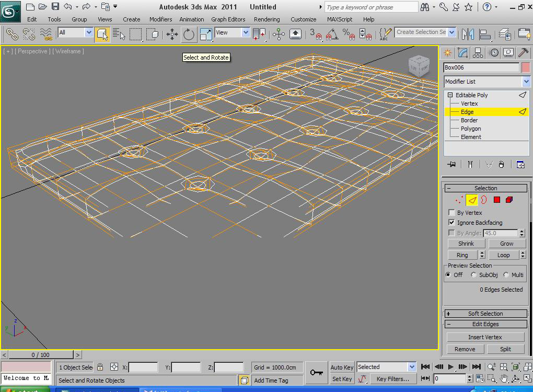533x392 pixels.
Task: Open the Display command panel tab
Action: [508, 53]
